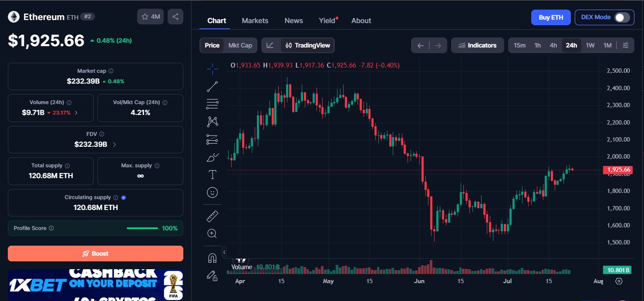
Task: Open the Fibonacci retracement tool
Action: coord(212,104)
